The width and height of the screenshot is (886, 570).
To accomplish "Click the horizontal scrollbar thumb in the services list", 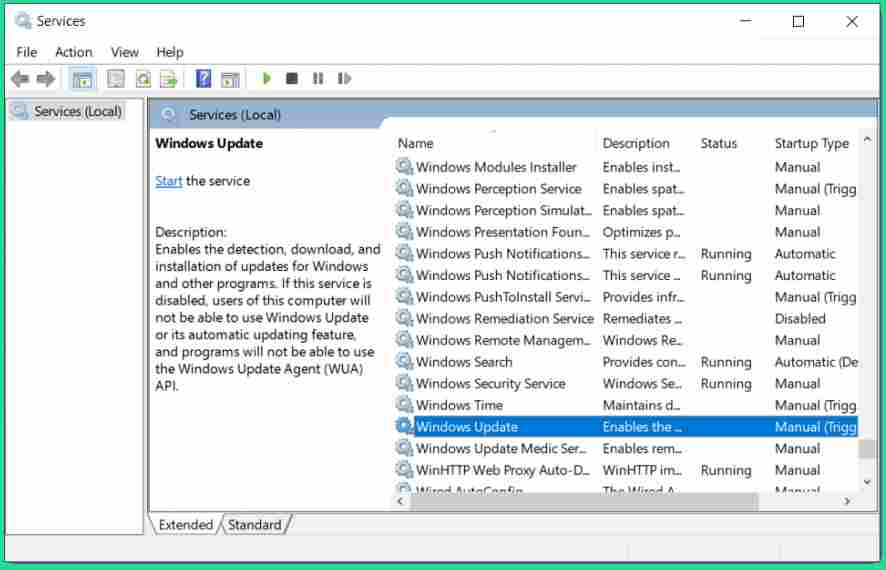I will pyautogui.click(x=583, y=501).
